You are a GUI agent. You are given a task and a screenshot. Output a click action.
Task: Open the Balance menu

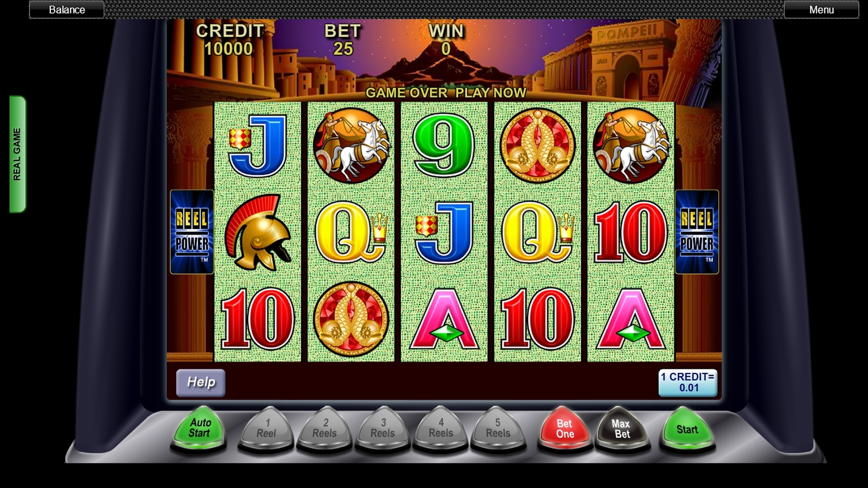pos(67,10)
